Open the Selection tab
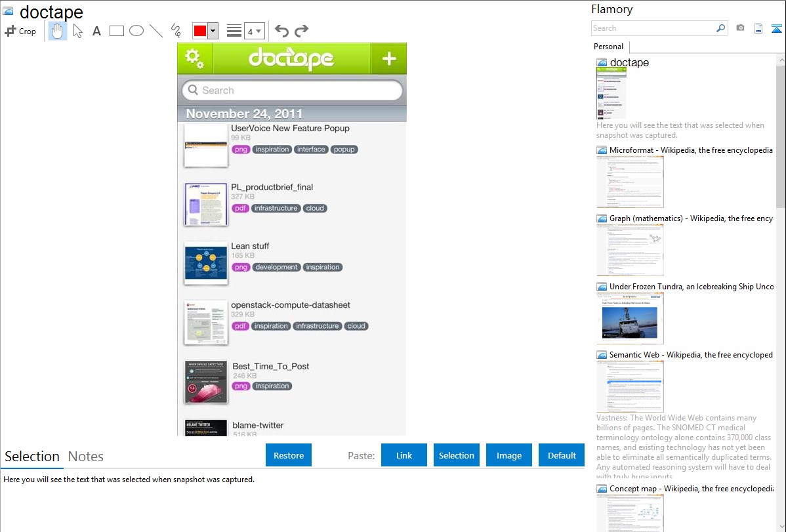The image size is (786, 532). coord(32,457)
